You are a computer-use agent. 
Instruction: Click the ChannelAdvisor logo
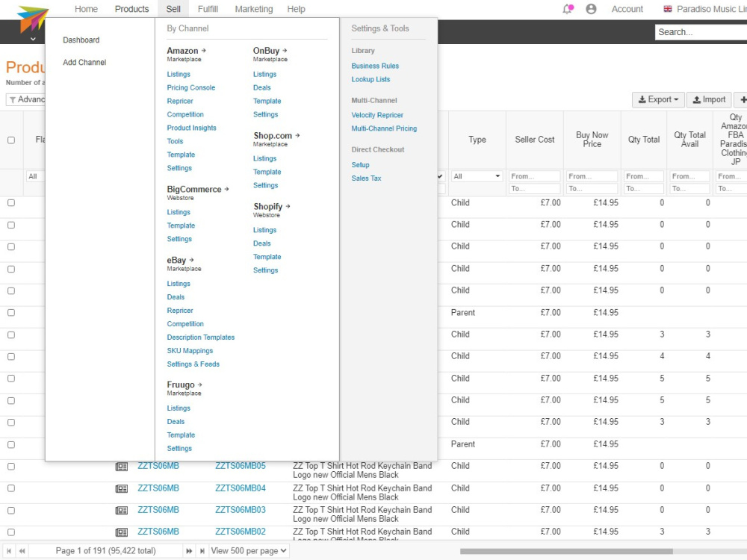pyautogui.click(x=32, y=19)
